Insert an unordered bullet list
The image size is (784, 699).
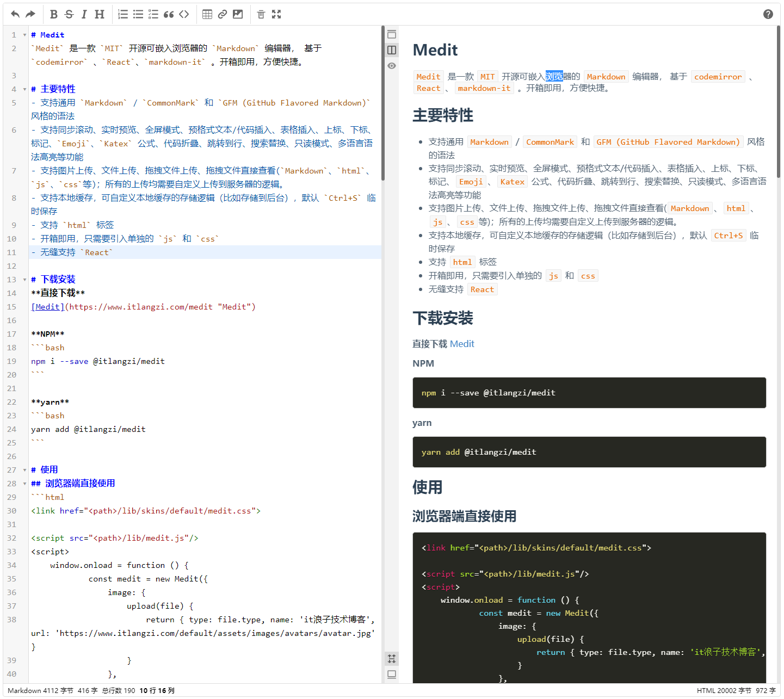(x=138, y=14)
